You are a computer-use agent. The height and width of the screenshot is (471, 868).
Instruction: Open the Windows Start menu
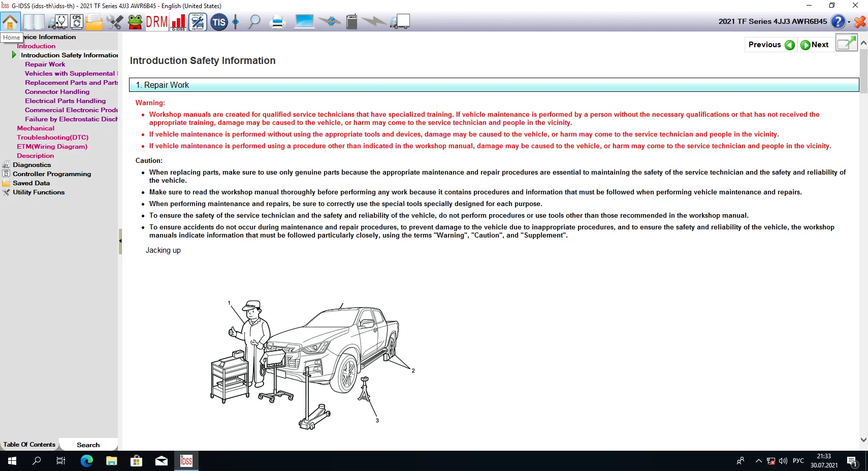[12, 461]
